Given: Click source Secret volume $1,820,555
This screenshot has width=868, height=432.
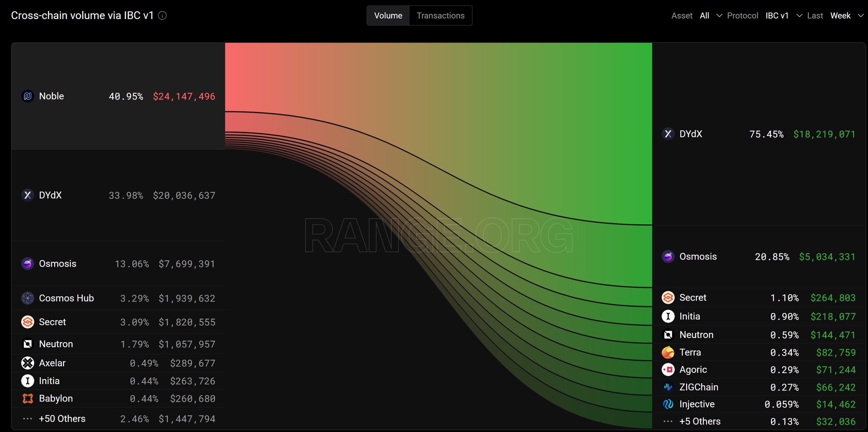Looking at the screenshot, I should pos(187,322).
